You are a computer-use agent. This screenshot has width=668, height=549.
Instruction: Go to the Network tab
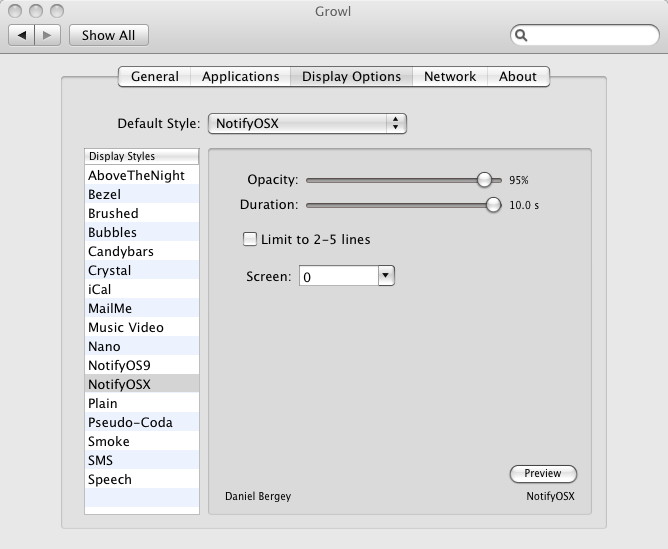[x=450, y=77]
